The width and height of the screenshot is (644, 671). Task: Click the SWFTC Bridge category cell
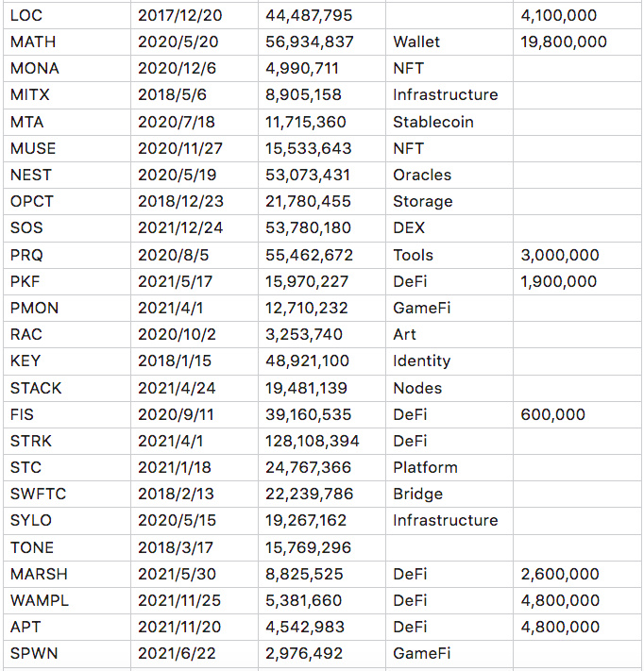[x=449, y=495]
